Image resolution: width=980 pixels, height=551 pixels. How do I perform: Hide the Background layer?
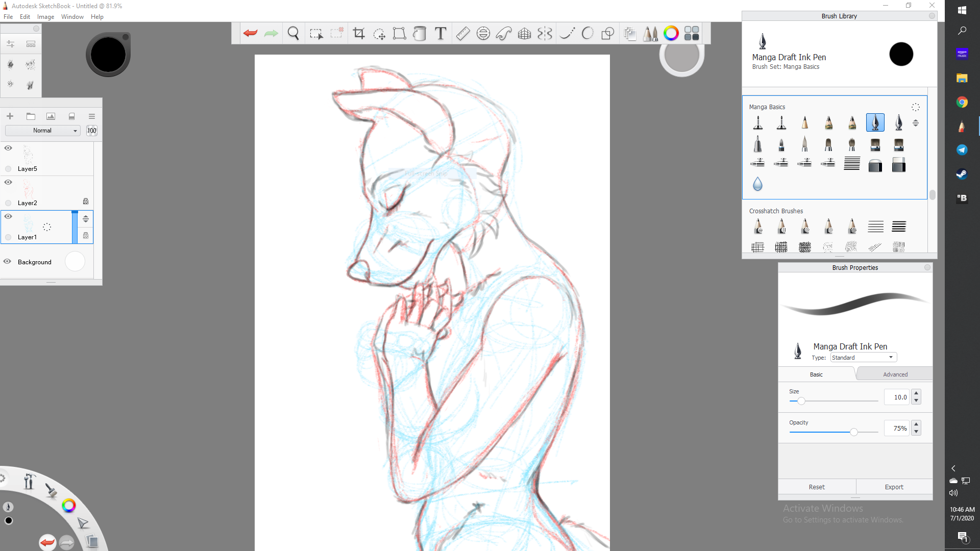click(7, 261)
